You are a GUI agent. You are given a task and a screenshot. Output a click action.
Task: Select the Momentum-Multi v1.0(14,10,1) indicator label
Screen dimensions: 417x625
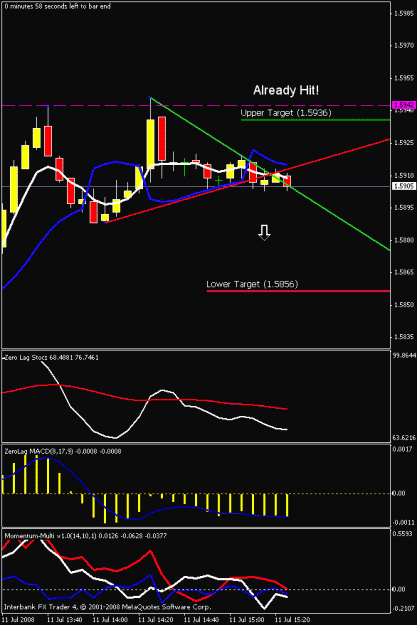[x=85, y=536]
